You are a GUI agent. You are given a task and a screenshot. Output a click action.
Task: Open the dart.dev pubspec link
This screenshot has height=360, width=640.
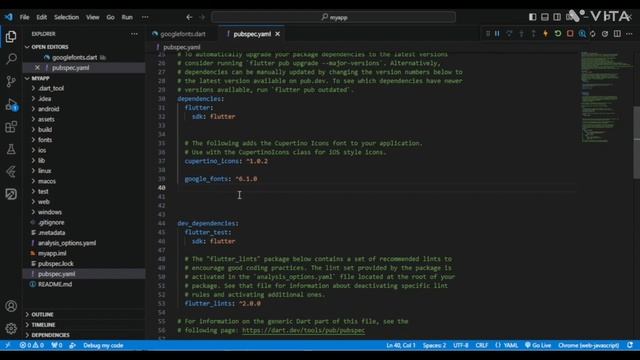click(303, 330)
